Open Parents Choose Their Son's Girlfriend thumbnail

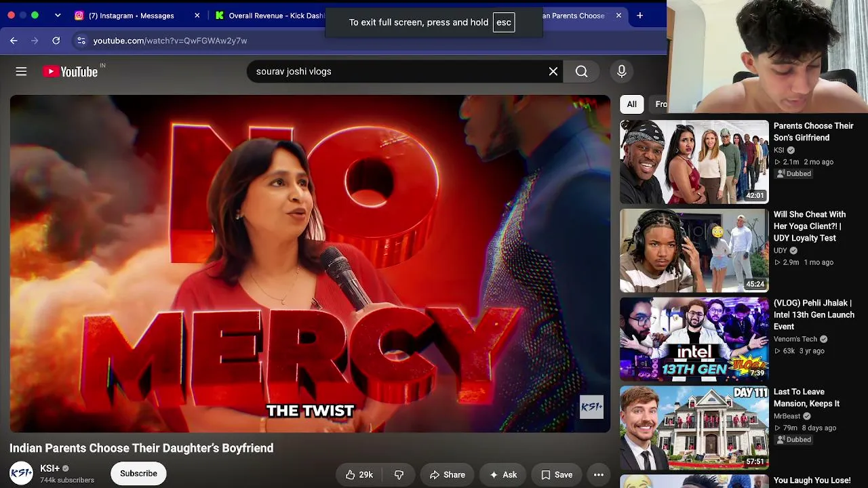694,162
